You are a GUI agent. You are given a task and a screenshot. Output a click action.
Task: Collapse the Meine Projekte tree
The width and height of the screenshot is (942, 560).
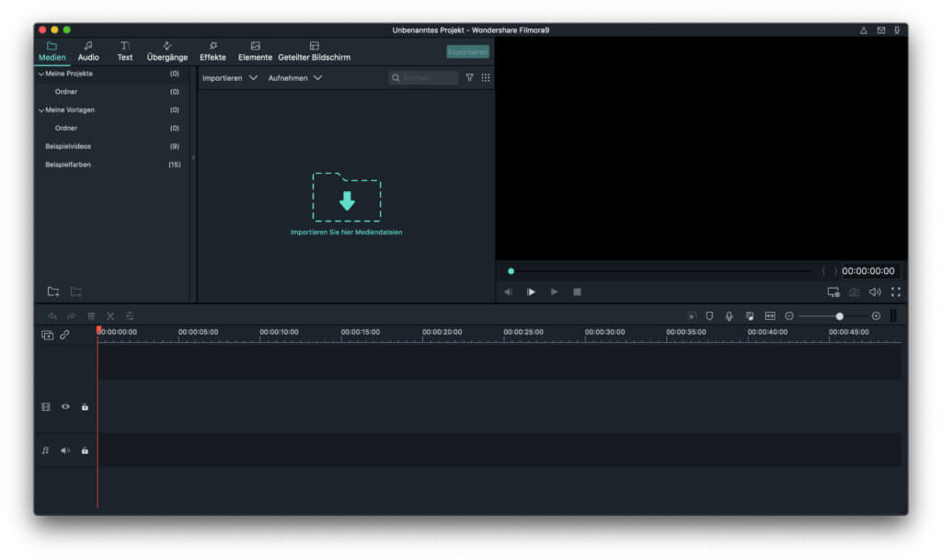point(40,74)
